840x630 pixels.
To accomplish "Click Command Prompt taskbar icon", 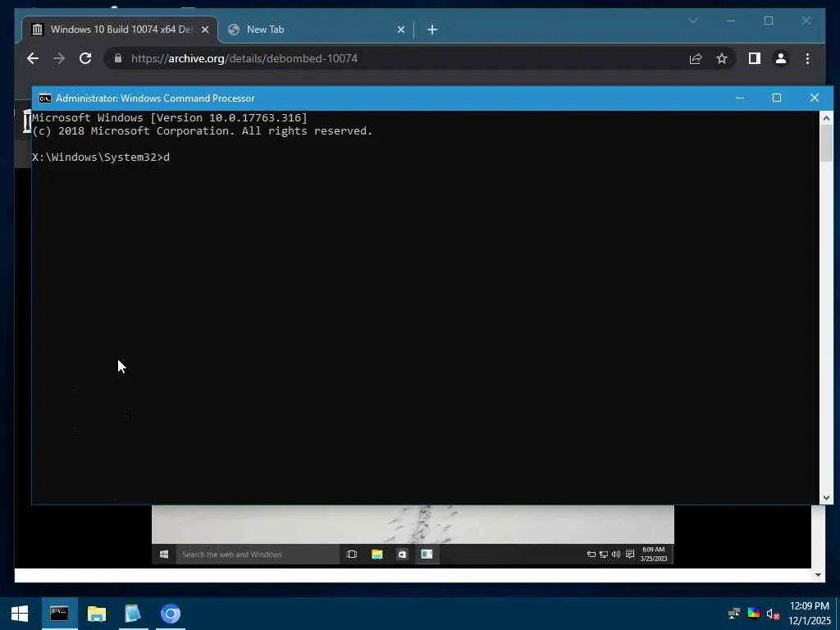I will [x=59, y=614].
